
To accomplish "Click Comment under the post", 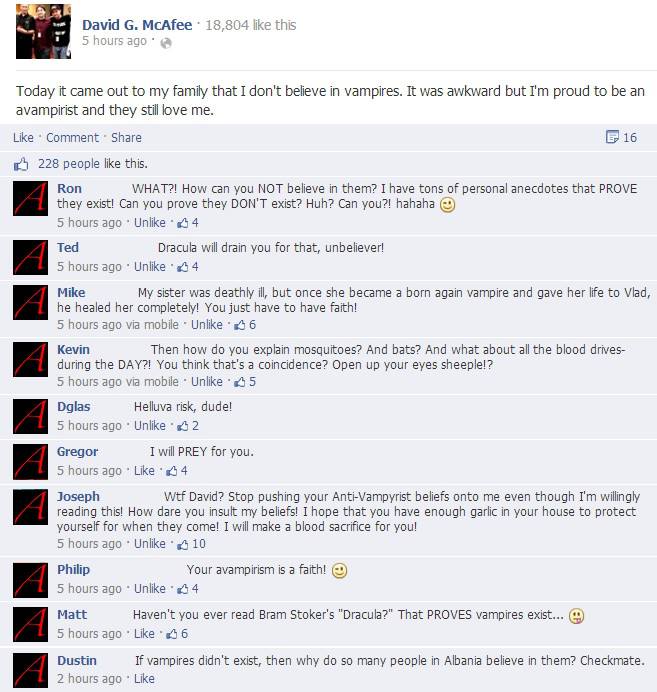I will [72, 137].
